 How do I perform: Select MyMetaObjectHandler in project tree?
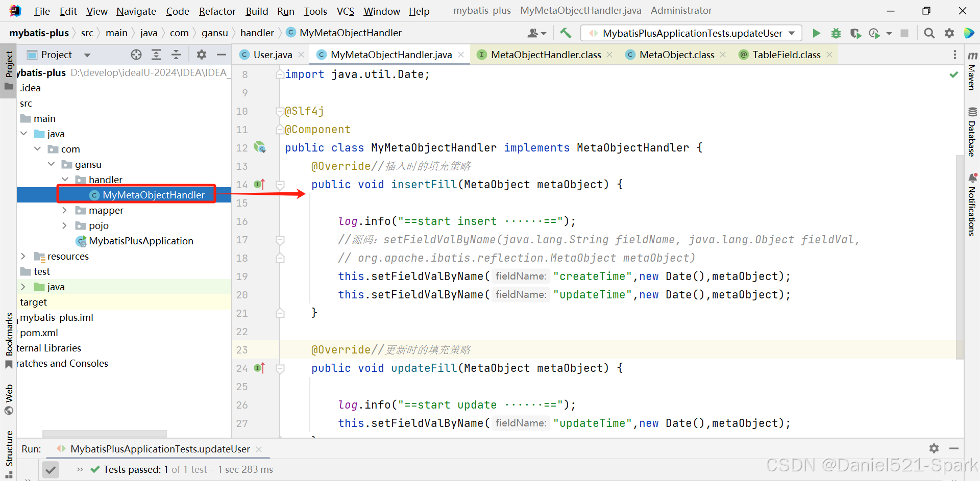coord(154,195)
